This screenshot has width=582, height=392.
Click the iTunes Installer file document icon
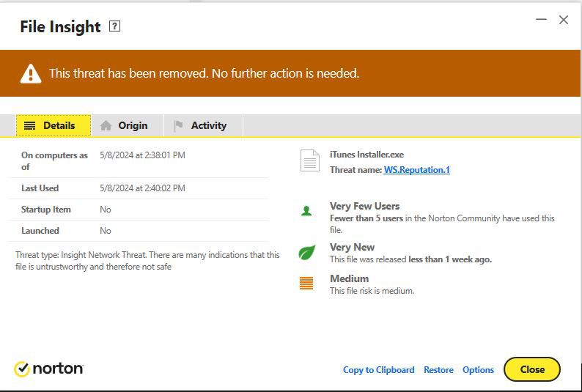coord(310,160)
